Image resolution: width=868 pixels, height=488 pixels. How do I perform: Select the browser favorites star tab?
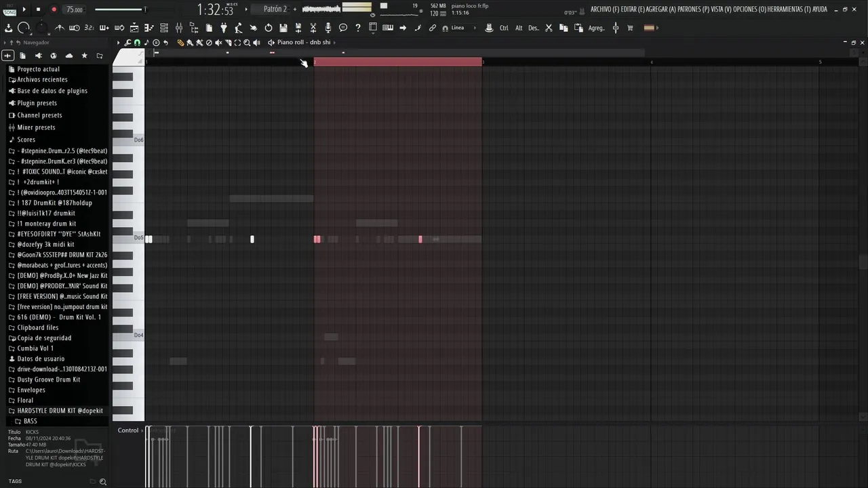pos(84,56)
